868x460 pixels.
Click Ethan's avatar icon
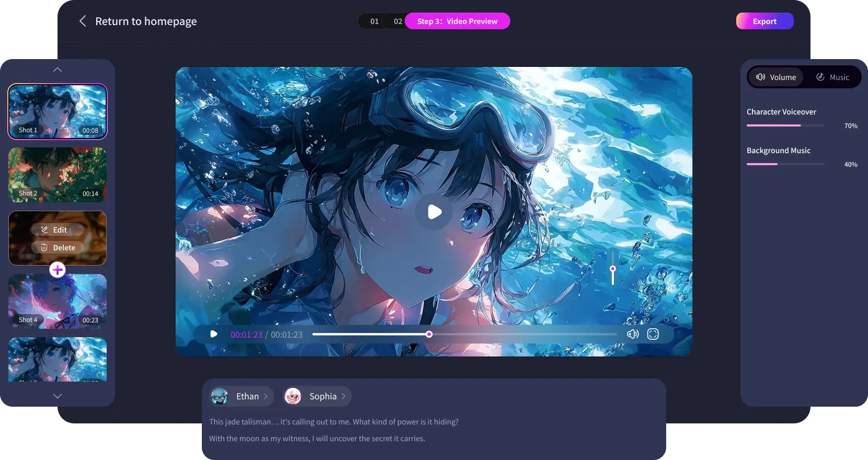click(x=220, y=396)
